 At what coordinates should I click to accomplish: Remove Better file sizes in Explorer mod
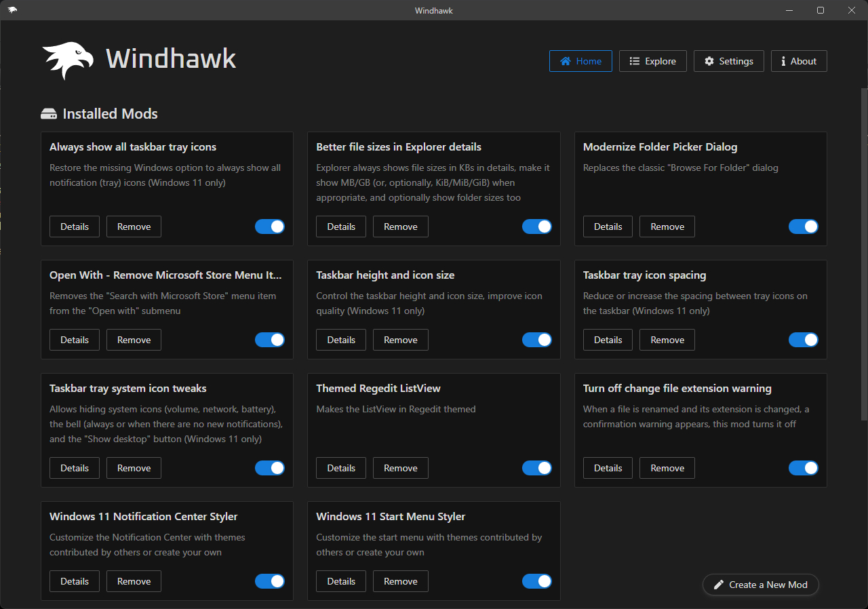tap(401, 227)
